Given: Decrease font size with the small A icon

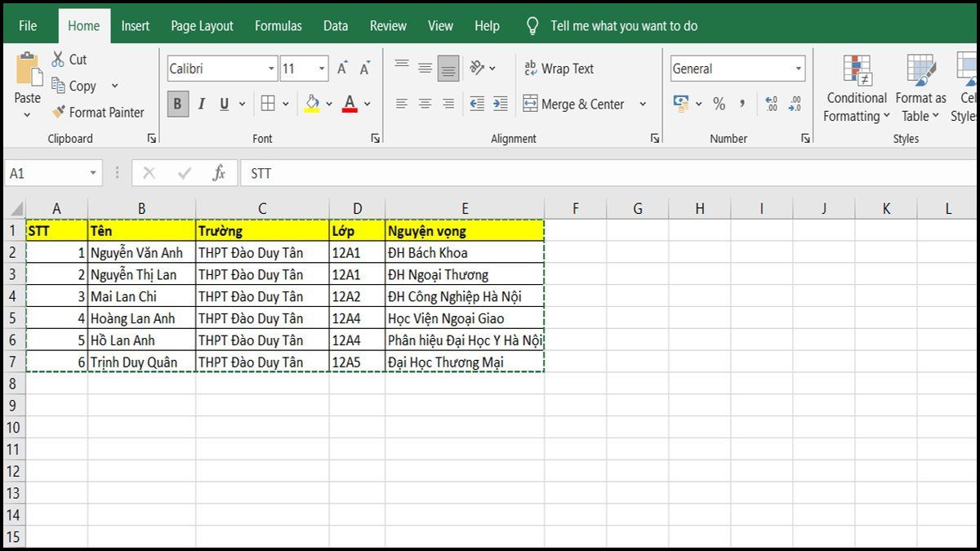Looking at the screenshot, I should click(x=365, y=69).
